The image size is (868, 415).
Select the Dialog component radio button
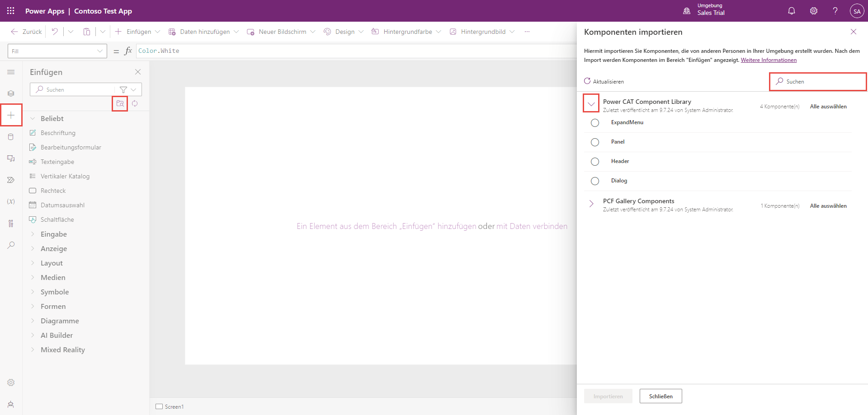(595, 181)
